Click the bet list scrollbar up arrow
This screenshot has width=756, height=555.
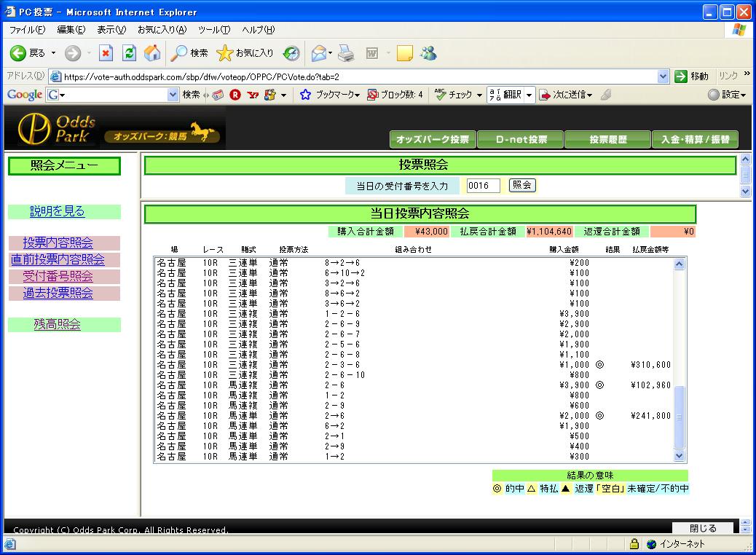tap(680, 264)
